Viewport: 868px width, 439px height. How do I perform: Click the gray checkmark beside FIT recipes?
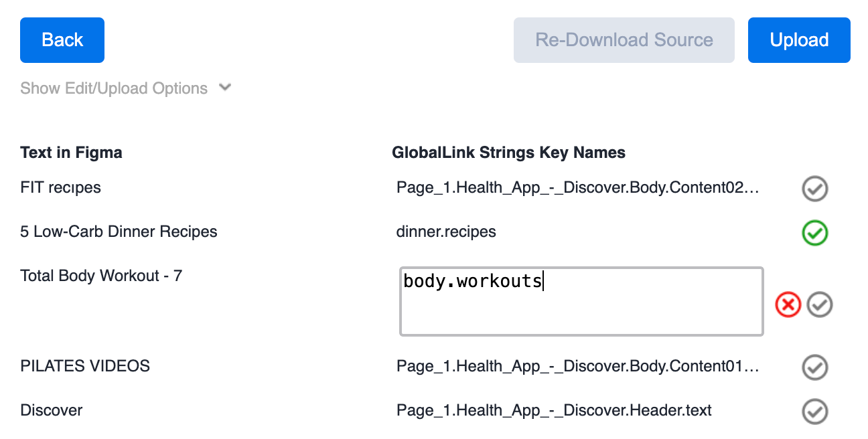[x=815, y=189]
